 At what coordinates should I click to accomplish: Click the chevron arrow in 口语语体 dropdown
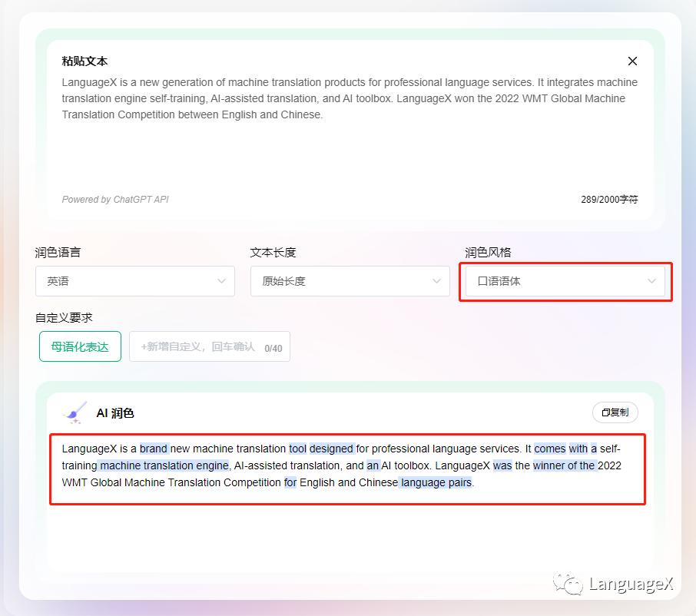coord(651,281)
